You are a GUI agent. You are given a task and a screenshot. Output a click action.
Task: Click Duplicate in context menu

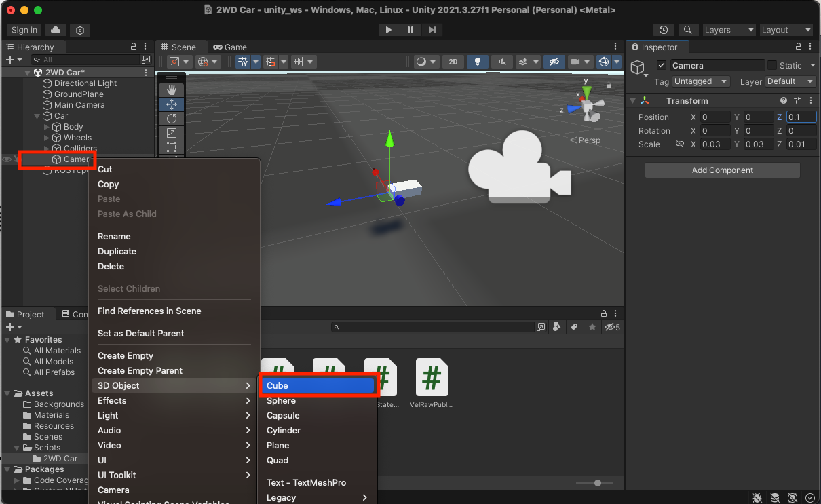click(117, 251)
